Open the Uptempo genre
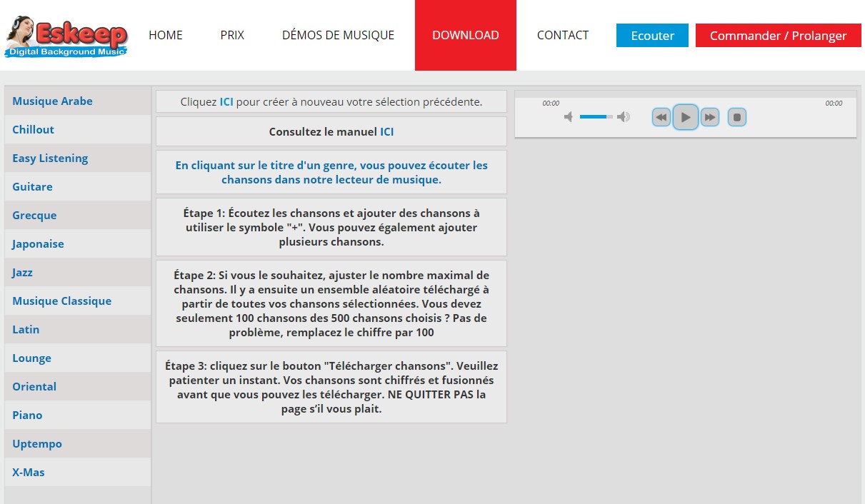This screenshot has width=865, height=504. click(x=78, y=443)
